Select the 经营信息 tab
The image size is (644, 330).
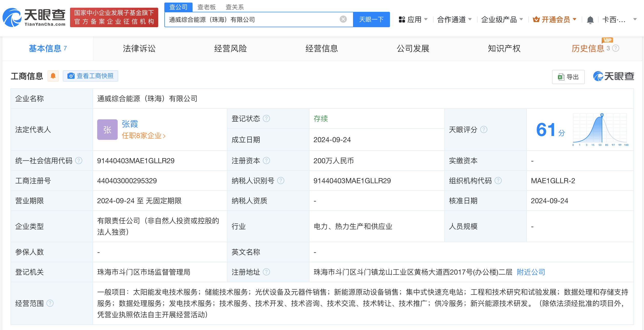322,48
